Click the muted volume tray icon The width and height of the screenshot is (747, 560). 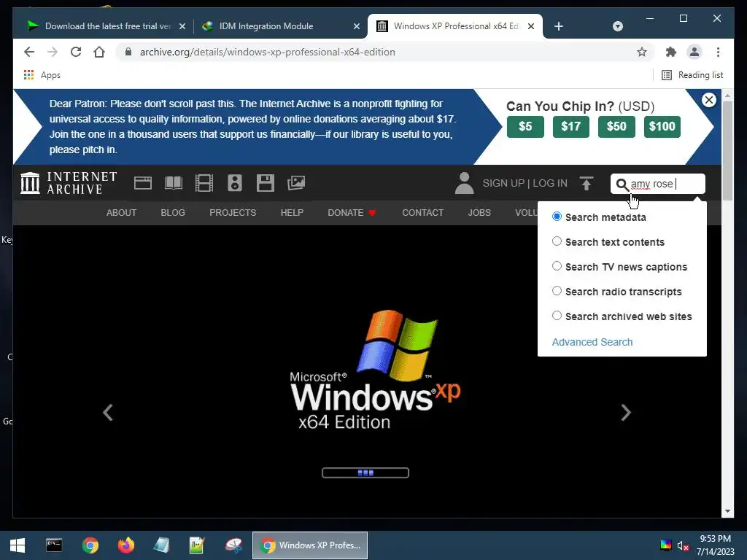point(683,545)
